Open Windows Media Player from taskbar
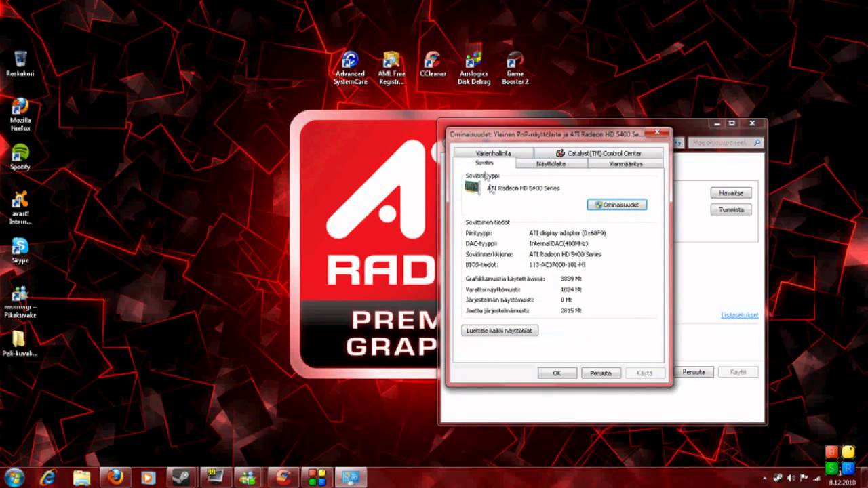 click(x=149, y=477)
